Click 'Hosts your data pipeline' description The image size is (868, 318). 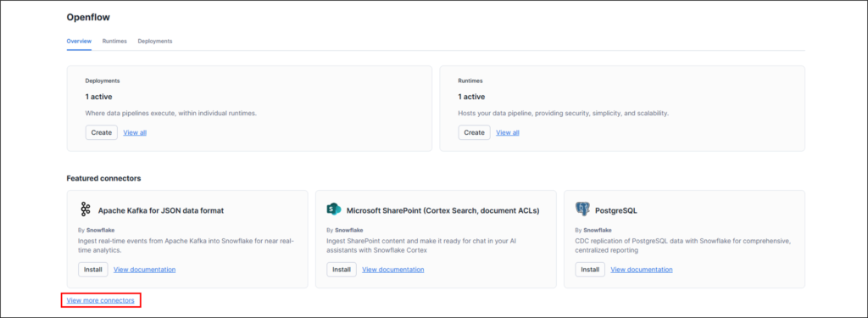[564, 114]
